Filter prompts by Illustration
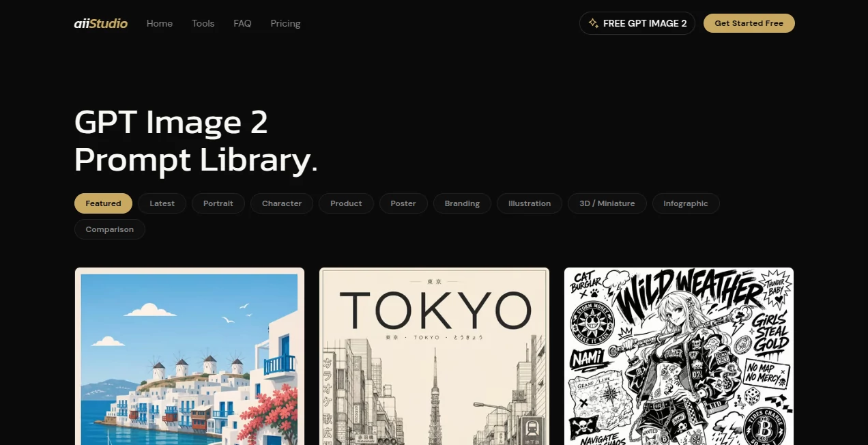This screenshot has height=445, width=868. pyautogui.click(x=530, y=203)
